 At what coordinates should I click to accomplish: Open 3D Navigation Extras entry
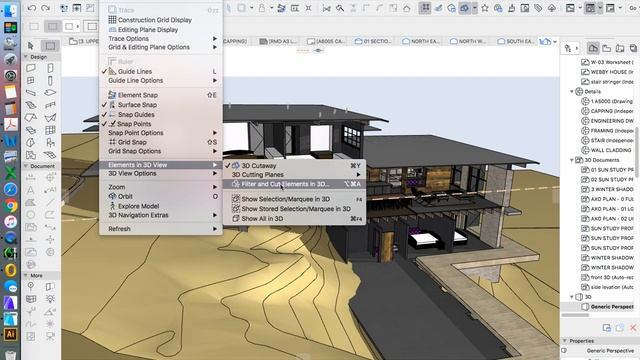161,215
